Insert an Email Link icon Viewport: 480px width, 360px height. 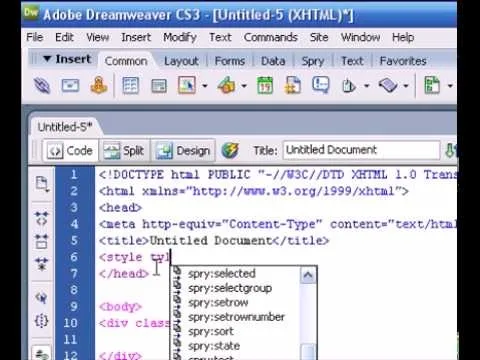coord(70,86)
